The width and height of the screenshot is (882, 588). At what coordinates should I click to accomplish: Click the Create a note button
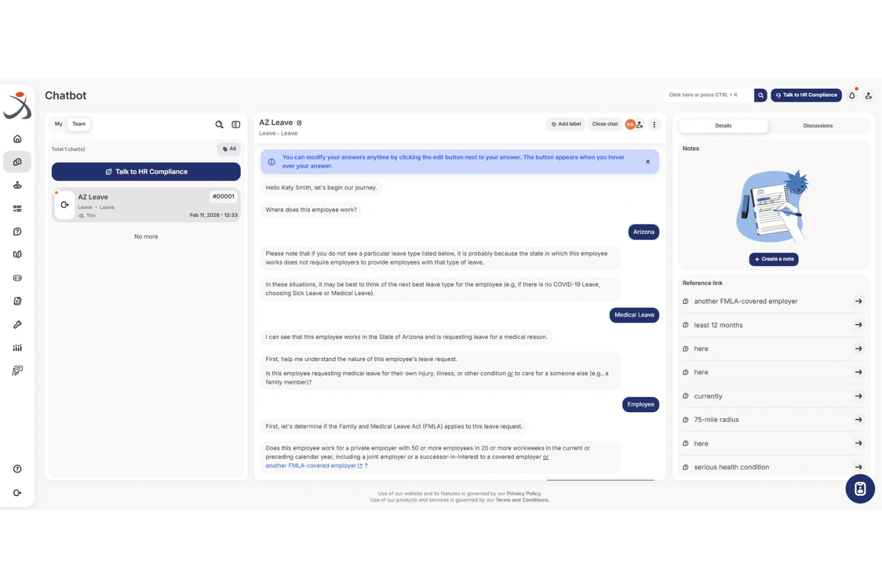click(774, 259)
